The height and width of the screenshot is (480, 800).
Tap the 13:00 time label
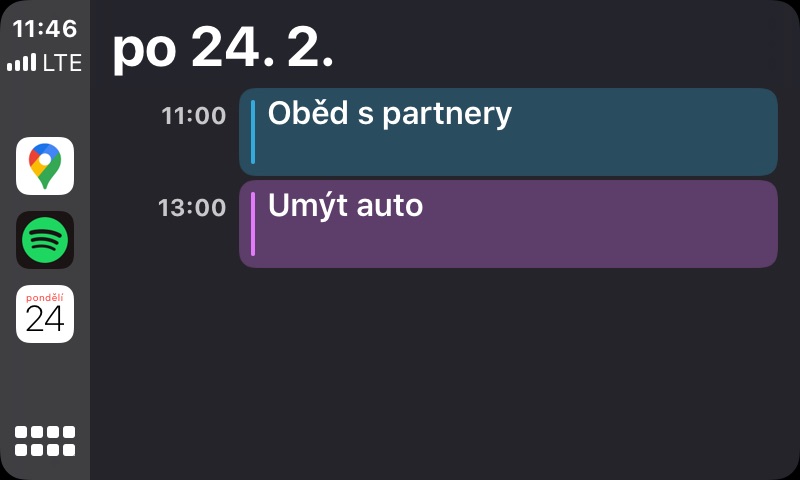pos(192,208)
